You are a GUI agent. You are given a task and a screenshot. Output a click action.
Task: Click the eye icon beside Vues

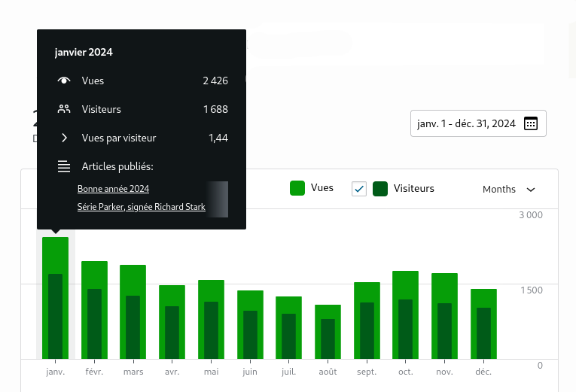[x=64, y=81]
